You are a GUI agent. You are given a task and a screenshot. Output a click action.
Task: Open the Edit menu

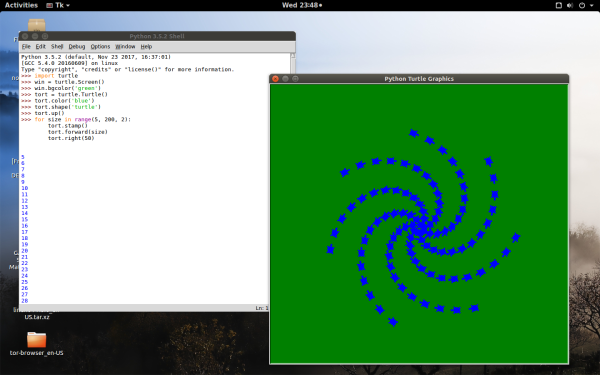pyautogui.click(x=41, y=47)
